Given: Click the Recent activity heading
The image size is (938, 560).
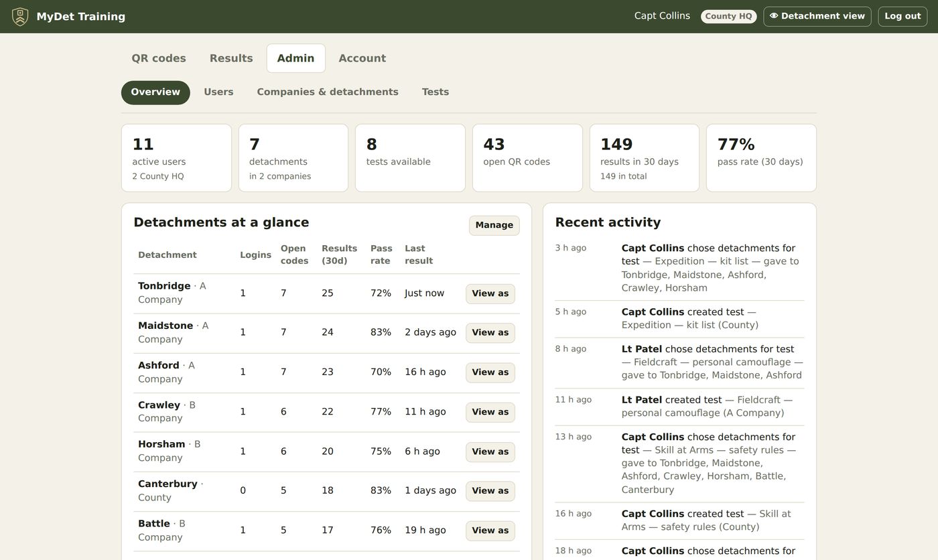Looking at the screenshot, I should coord(608,222).
